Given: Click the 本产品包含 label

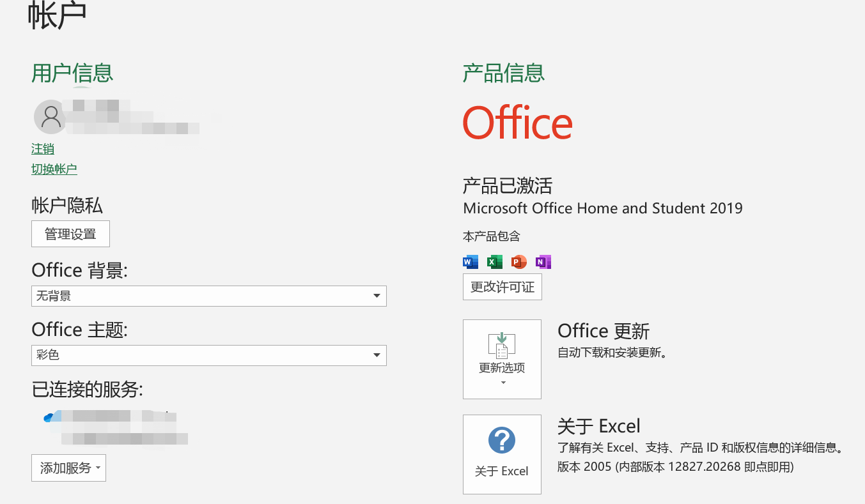Looking at the screenshot, I should tap(492, 236).
